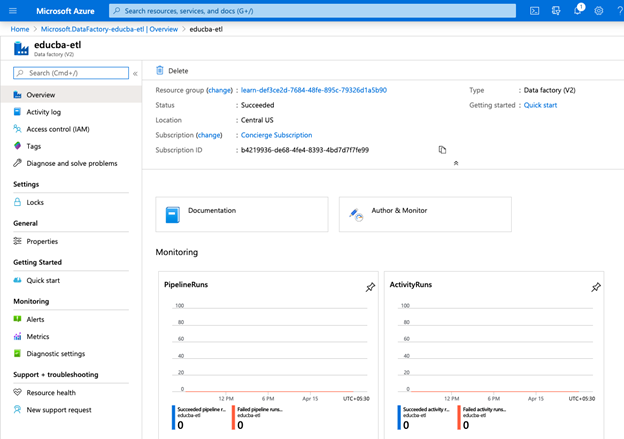Open the Documentation tile
Screen dimensions: 624x439
pos(242,214)
